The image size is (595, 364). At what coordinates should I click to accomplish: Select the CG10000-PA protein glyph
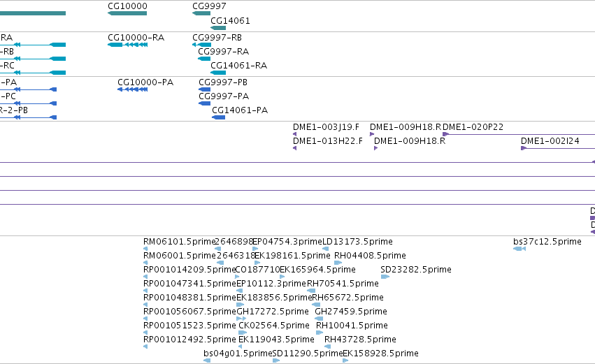coord(132,89)
